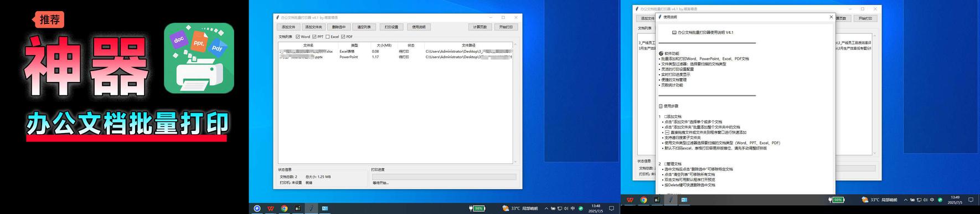Open 打印设置 print settings

[391, 27]
